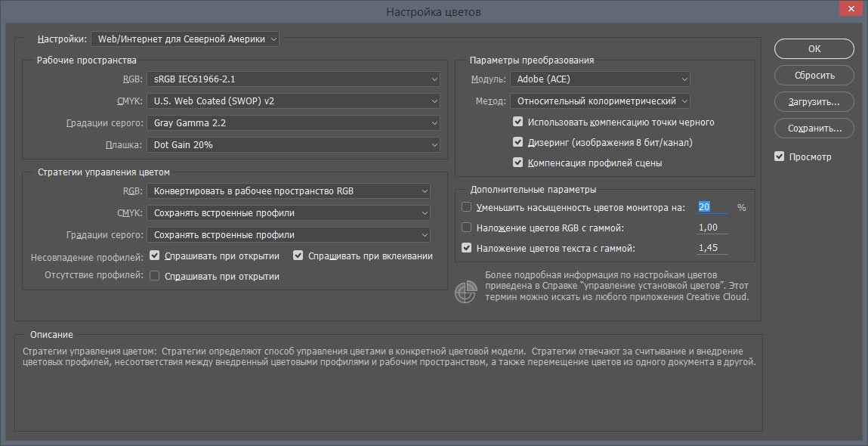
Task: Click the Параметры преобразования section heading
Action: click(x=532, y=60)
